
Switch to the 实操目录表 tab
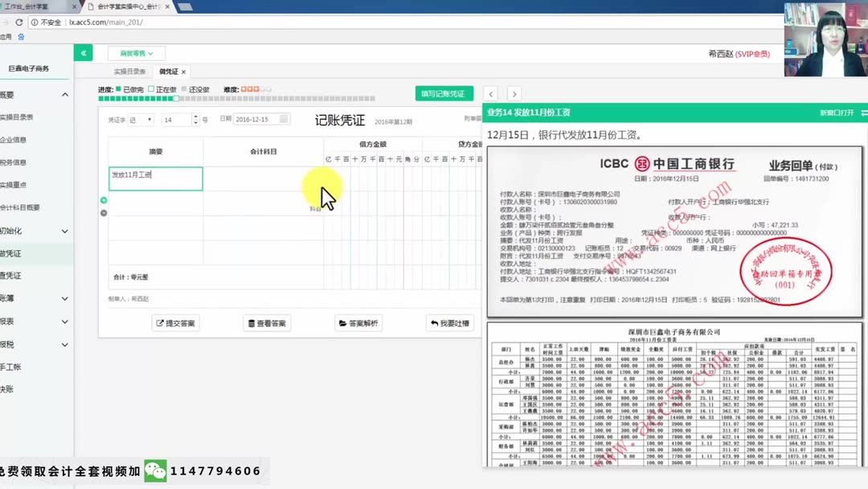(x=131, y=70)
